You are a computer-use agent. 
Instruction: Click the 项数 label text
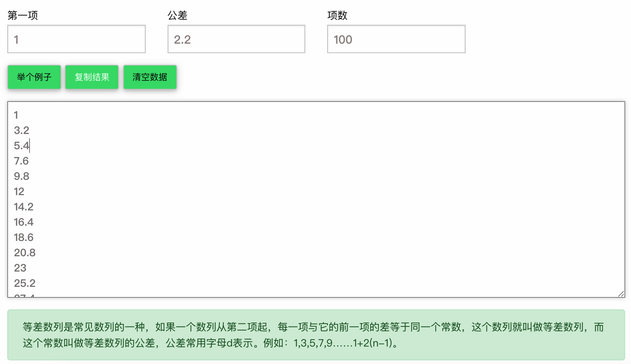point(337,15)
